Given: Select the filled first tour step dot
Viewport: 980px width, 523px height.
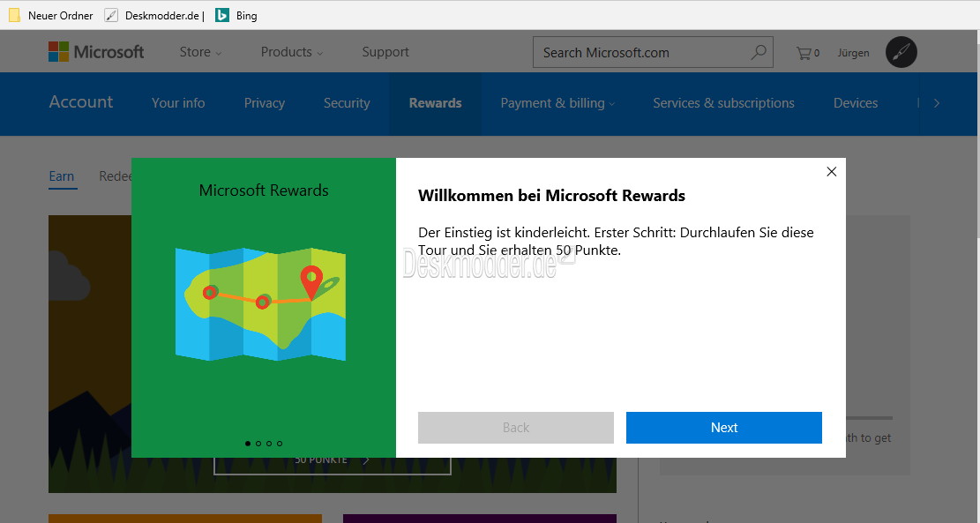Looking at the screenshot, I should point(248,444).
